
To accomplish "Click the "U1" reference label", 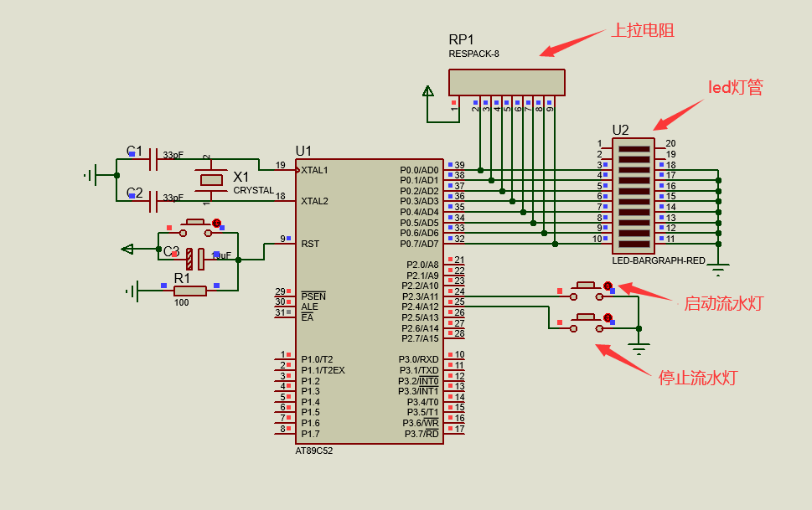I will click(x=303, y=152).
